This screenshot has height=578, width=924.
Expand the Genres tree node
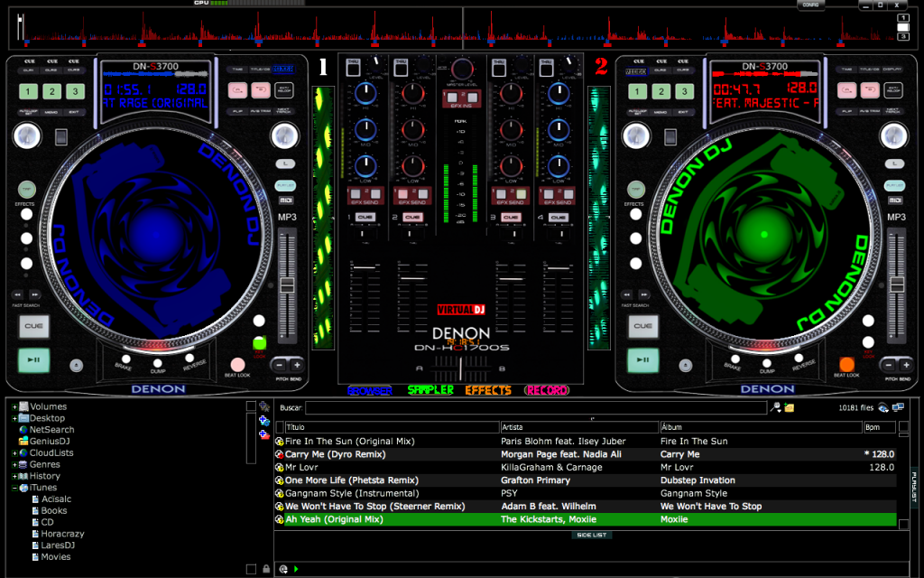coord(14,465)
